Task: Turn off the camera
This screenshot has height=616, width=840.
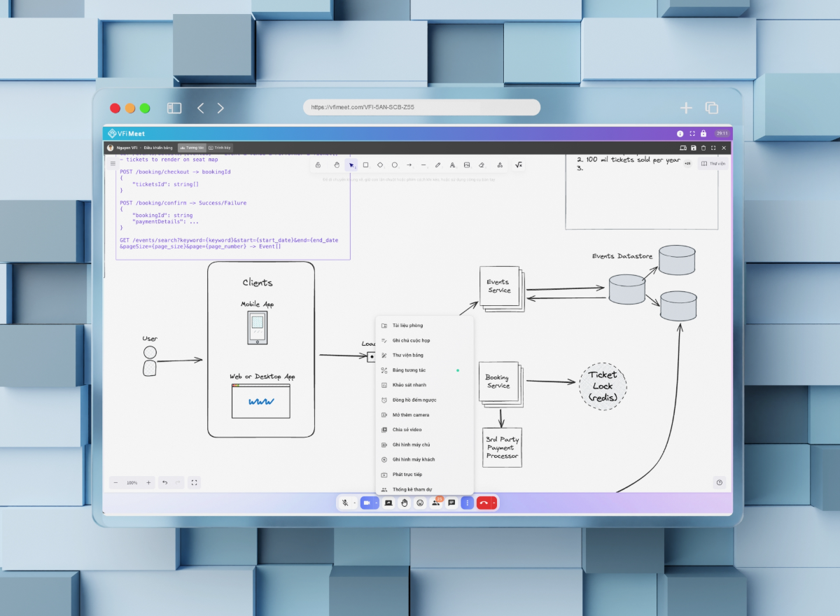Action: coord(367,503)
